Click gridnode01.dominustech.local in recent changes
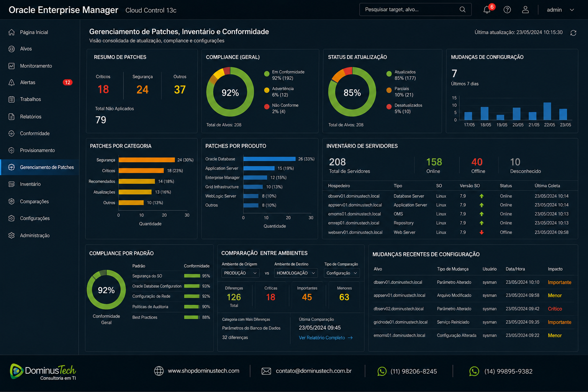The width and height of the screenshot is (588, 392). click(400, 322)
